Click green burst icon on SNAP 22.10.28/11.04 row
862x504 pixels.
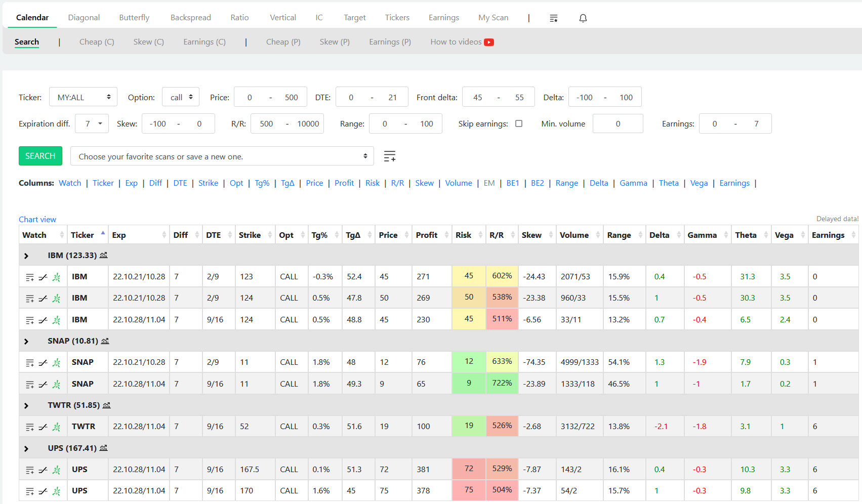tap(56, 385)
